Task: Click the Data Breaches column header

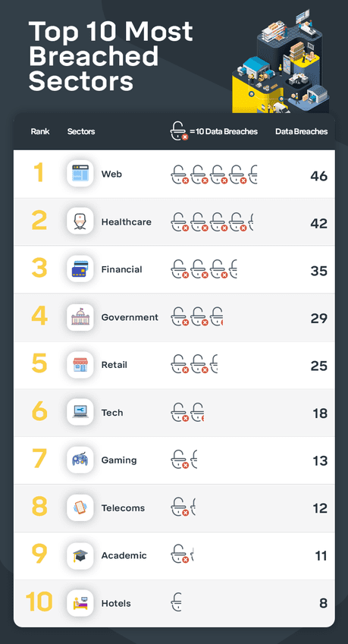Action: pos(301,131)
